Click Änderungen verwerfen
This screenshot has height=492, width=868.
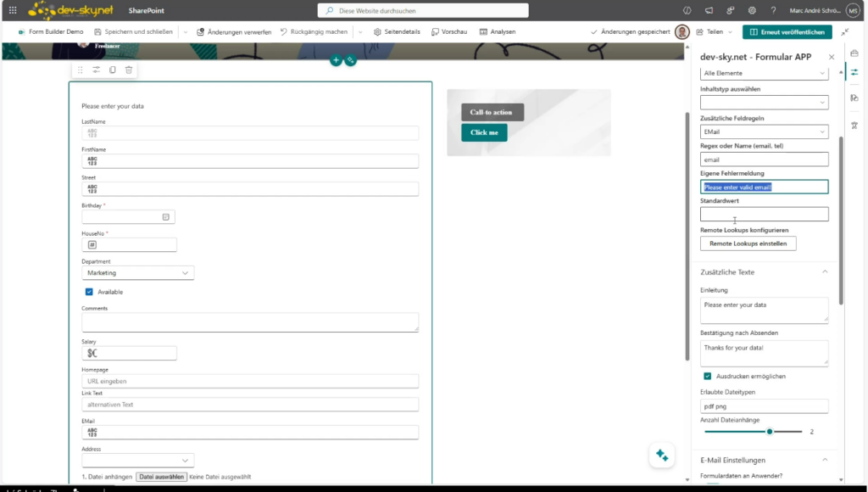[234, 32]
